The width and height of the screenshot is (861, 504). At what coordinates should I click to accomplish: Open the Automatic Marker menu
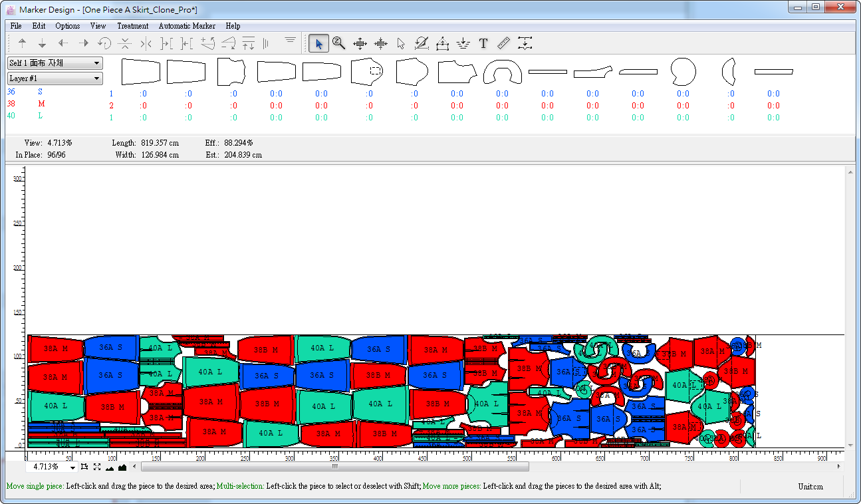point(187,26)
